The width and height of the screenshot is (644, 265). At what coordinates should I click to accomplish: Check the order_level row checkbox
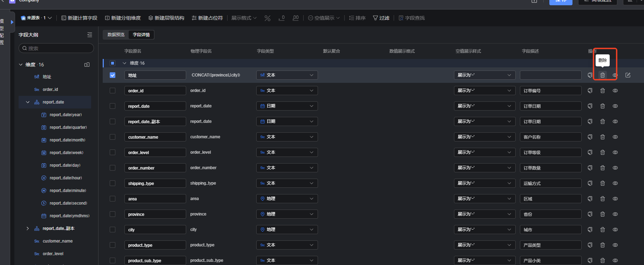tap(113, 152)
